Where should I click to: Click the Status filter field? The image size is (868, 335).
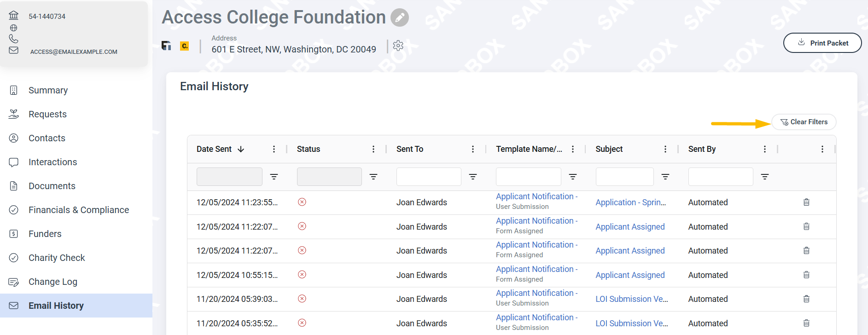click(329, 177)
